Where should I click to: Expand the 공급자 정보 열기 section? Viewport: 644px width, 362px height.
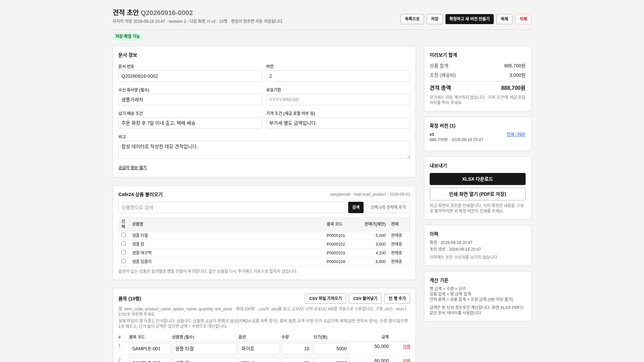coord(132,168)
